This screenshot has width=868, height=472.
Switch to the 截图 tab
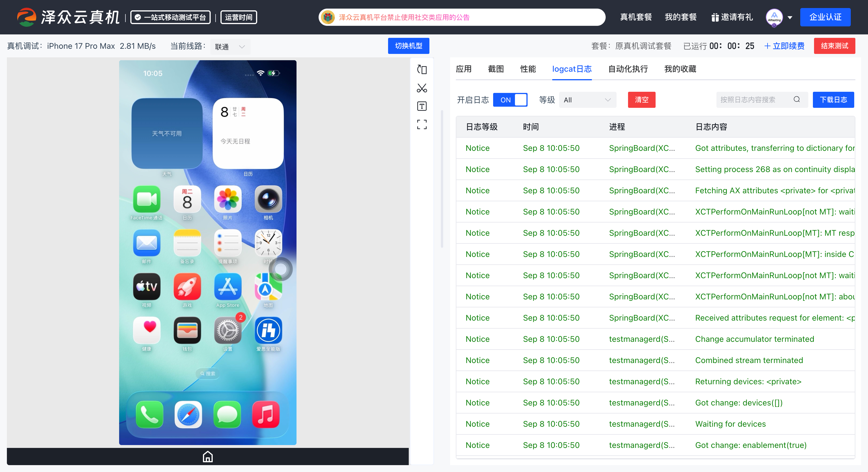click(x=496, y=69)
